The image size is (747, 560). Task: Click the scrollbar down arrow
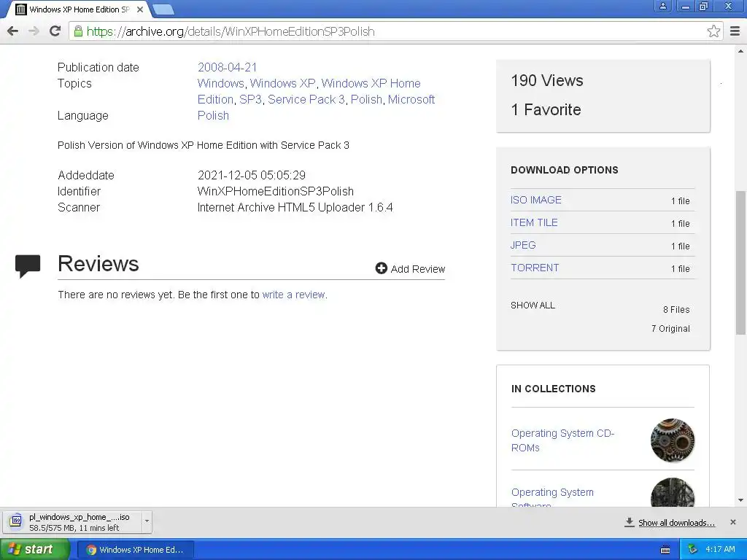coord(740,500)
